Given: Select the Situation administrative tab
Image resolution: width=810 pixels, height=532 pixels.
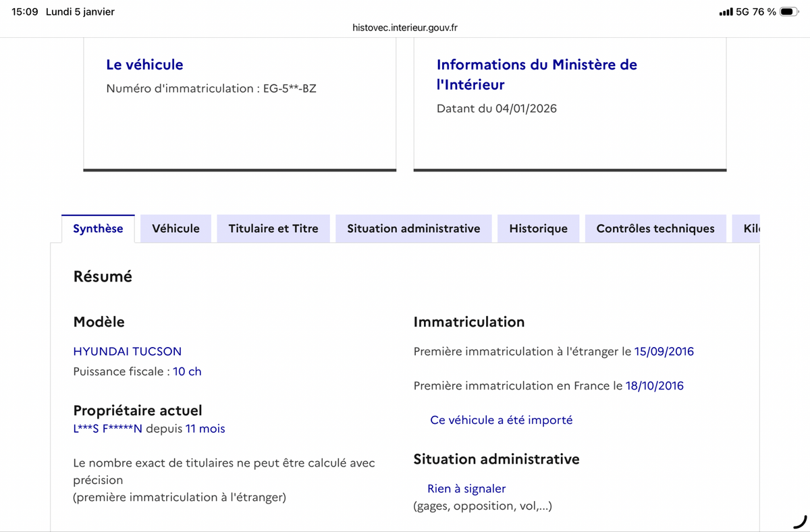Looking at the screenshot, I should [413, 229].
